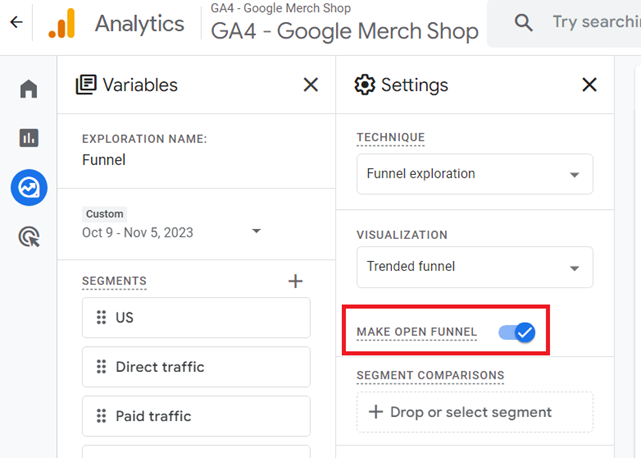Screen dimensions: 641x458
Task: Open the Explore sidebar icon
Action: click(x=29, y=188)
